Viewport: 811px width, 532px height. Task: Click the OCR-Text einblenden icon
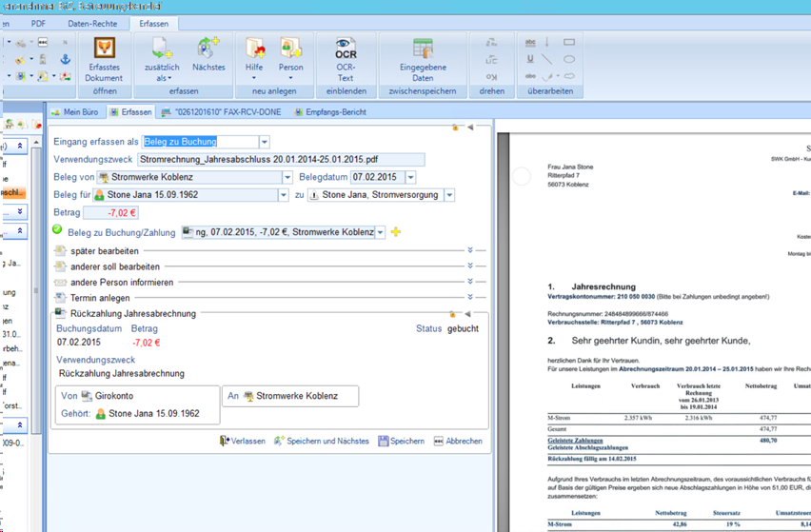(346, 59)
